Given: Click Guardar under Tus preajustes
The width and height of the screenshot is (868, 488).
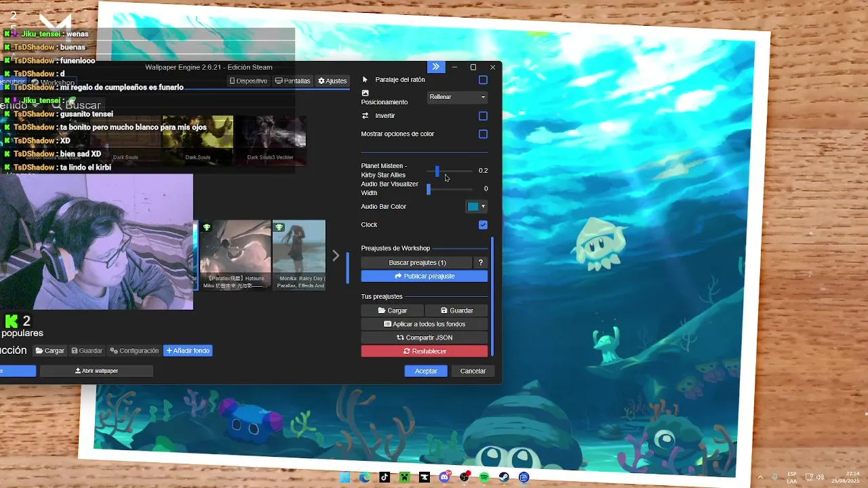Looking at the screenshot, I should [456, 310].
